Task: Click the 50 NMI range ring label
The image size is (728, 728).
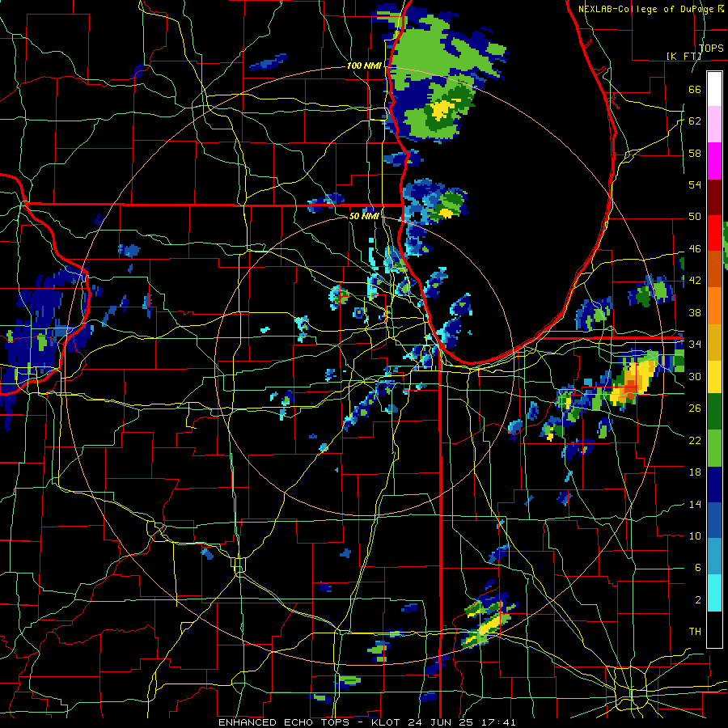Action: (364, 216)
